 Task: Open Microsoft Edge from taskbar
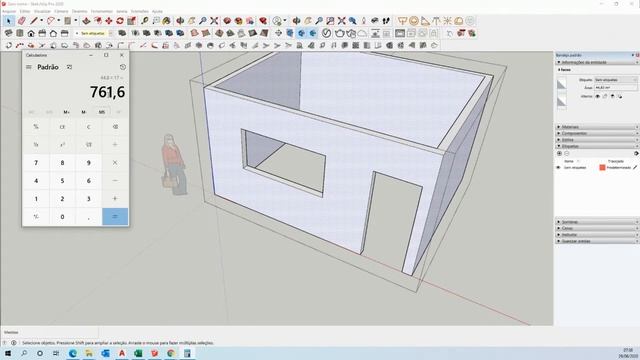pos(73,353)
